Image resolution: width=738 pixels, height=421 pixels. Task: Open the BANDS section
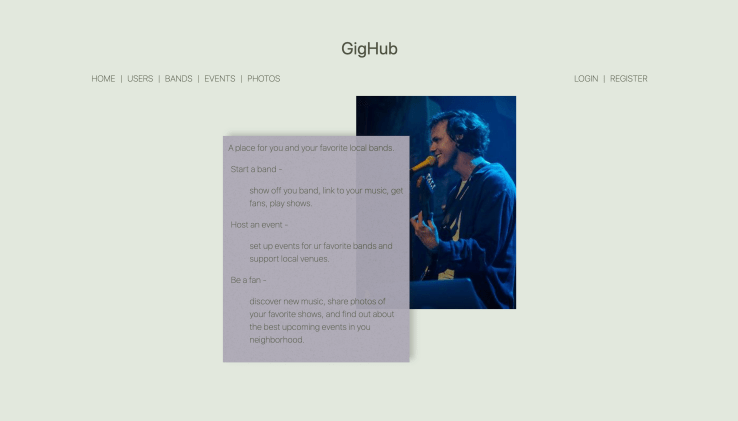pyautogui.click(x=178, y=79)
